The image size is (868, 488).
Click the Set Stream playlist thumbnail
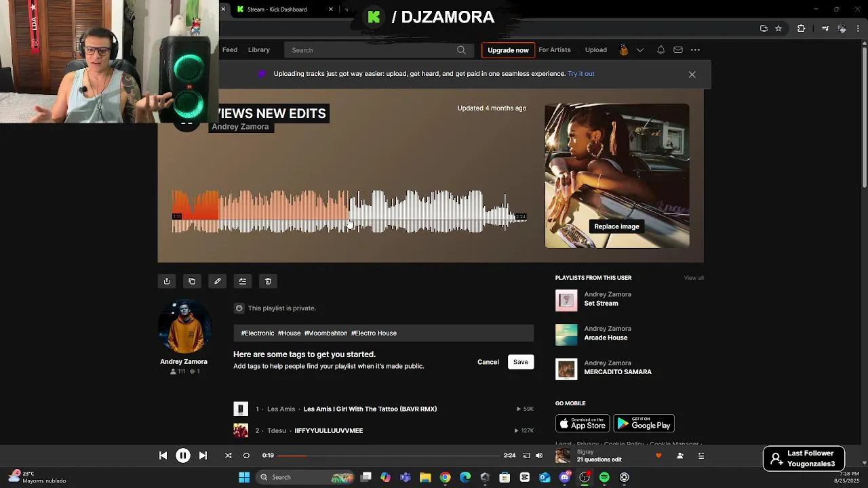[566, 300]
